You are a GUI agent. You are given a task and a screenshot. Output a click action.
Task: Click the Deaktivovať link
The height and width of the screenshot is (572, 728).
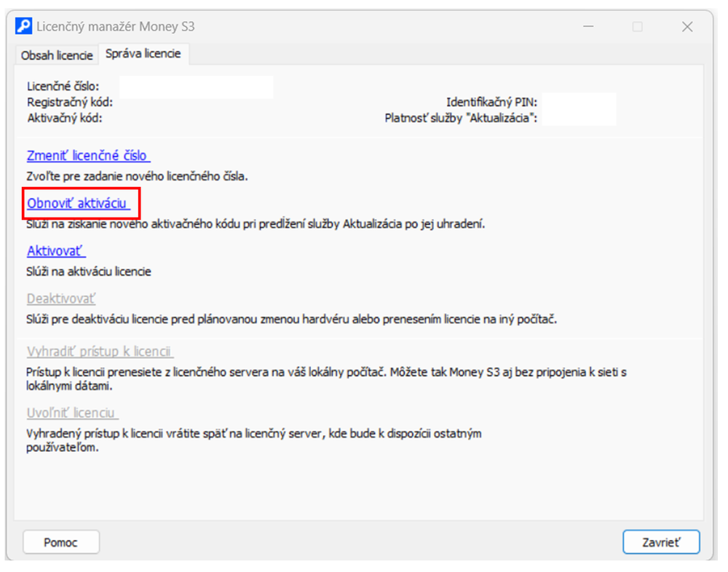click(61, 299)
